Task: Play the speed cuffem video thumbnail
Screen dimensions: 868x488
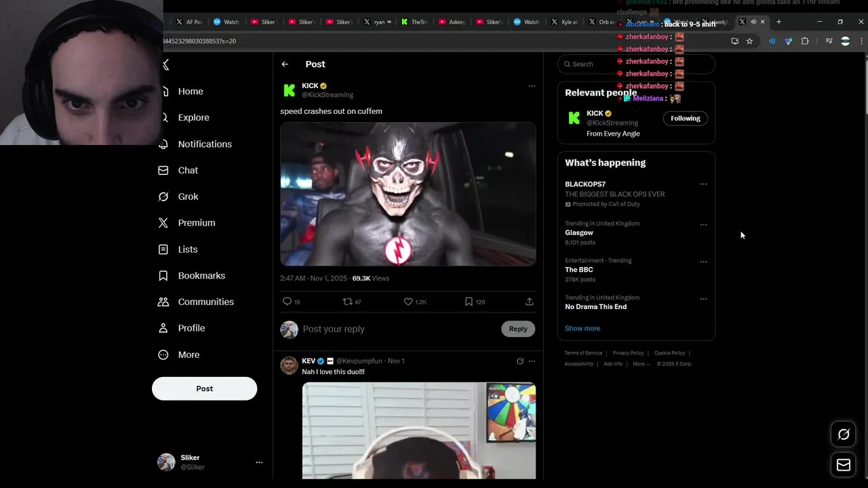Action: (x=408, y=194)
